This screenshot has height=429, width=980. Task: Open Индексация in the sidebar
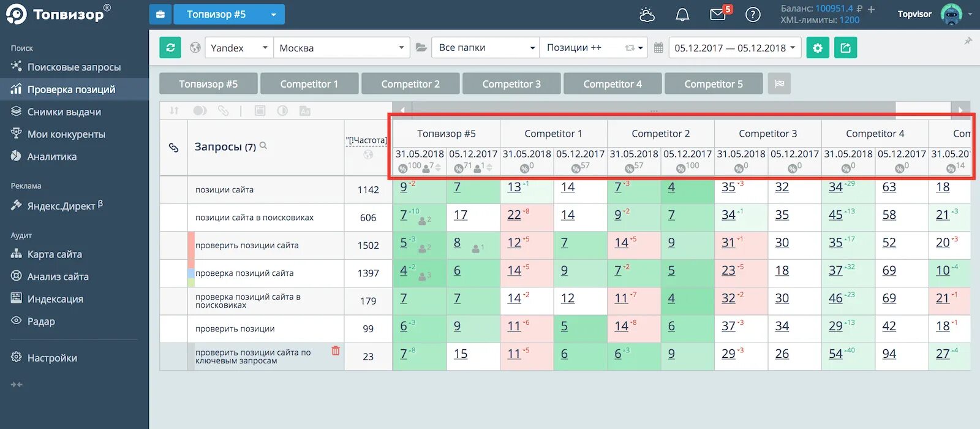pos(74,299)
